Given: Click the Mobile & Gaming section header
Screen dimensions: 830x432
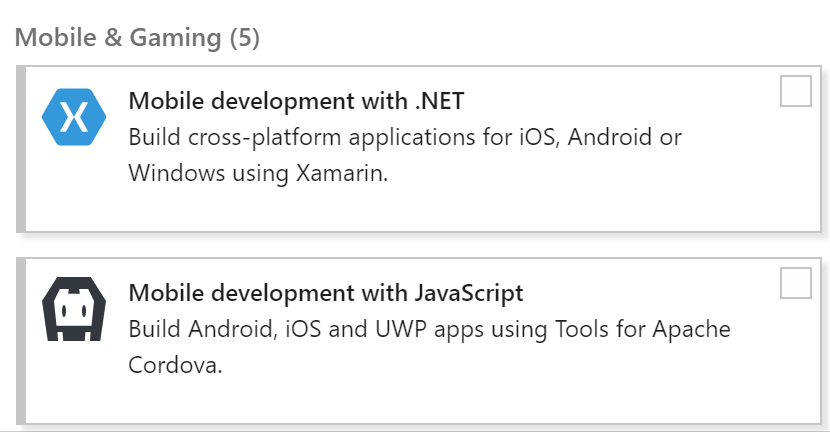Looking at the screenshot, I should [x=137, y=38].
